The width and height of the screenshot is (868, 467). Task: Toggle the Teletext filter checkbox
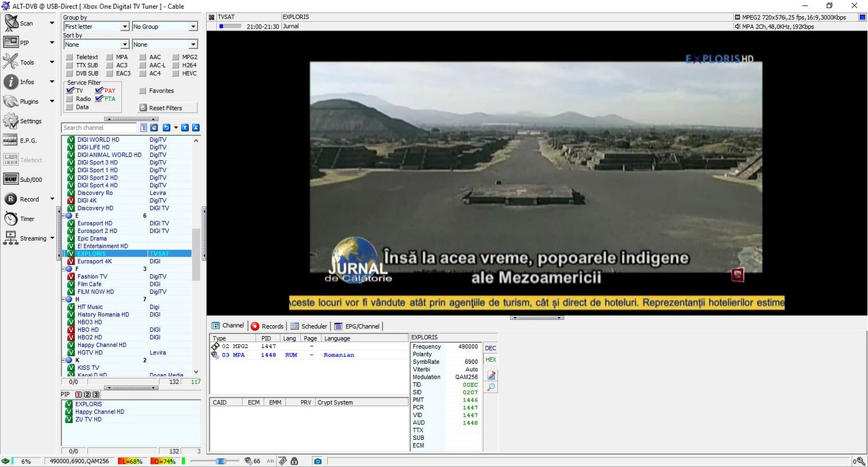tap(70, 58)
